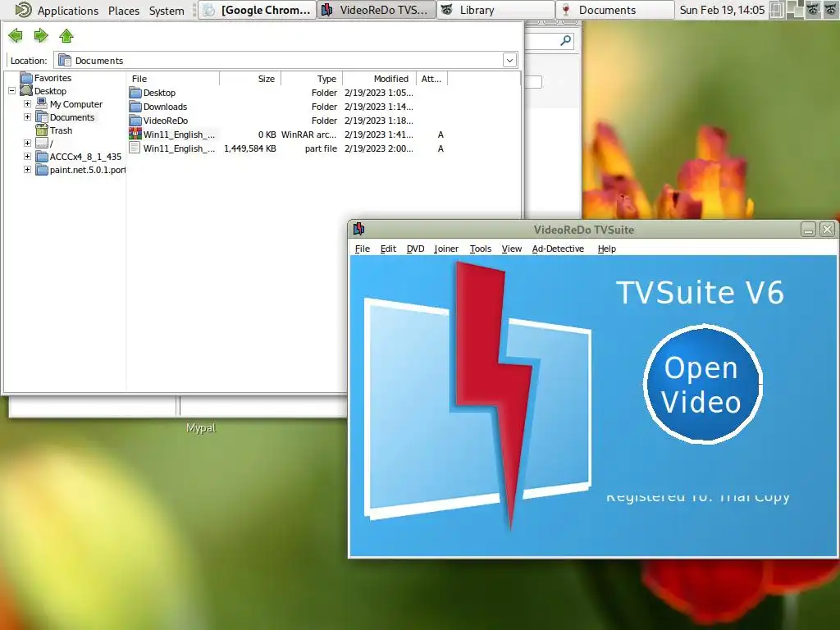Select the WinRAR archive file icon
This screenshot has width=840, height=630.
pos(135,134)
